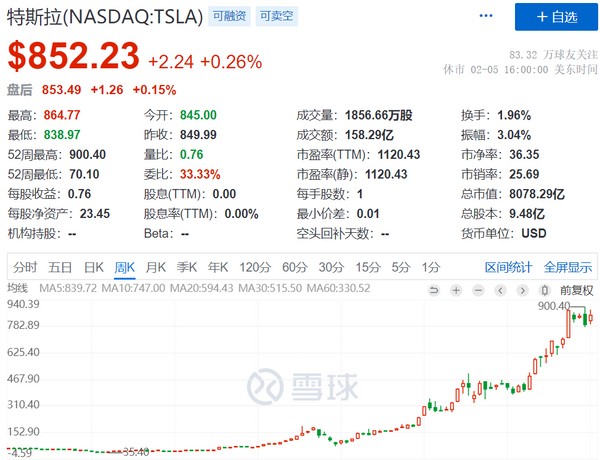Click the 每股净资产 value 23.45
Viewport: 600px width, 460px height.
[95, 214]
